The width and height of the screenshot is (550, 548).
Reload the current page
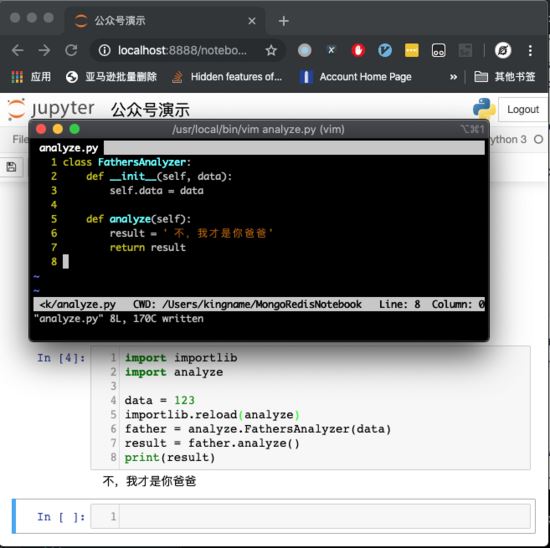pyautogui.click(x=71, y=51)
